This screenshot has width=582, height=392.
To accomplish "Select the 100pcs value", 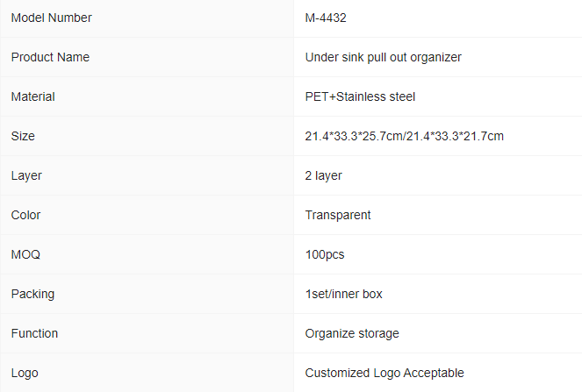I will pos(325,255).
